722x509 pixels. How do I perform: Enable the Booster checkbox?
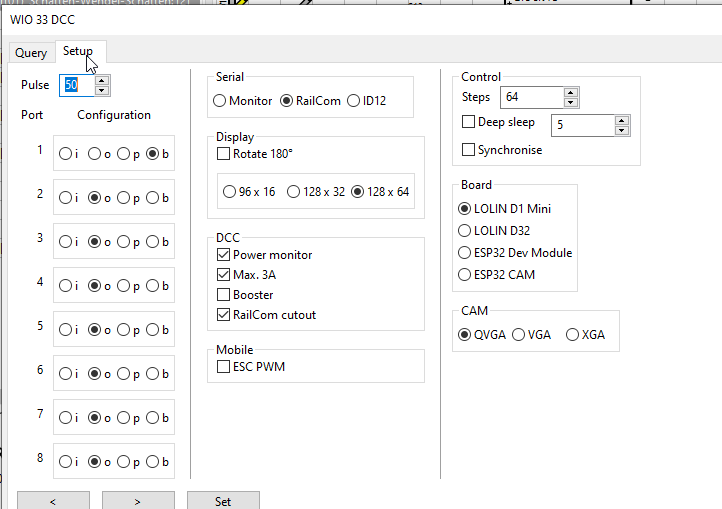(223, 295)
